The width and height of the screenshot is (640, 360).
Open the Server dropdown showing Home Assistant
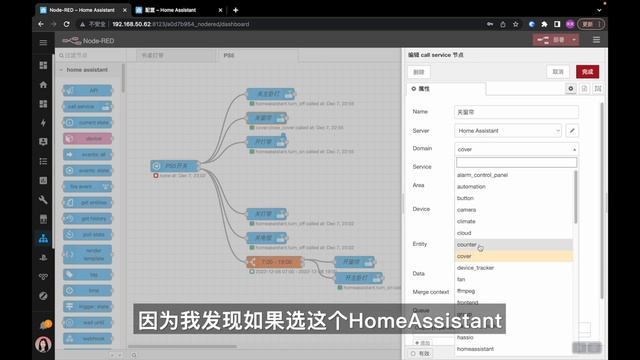(508, 131)
